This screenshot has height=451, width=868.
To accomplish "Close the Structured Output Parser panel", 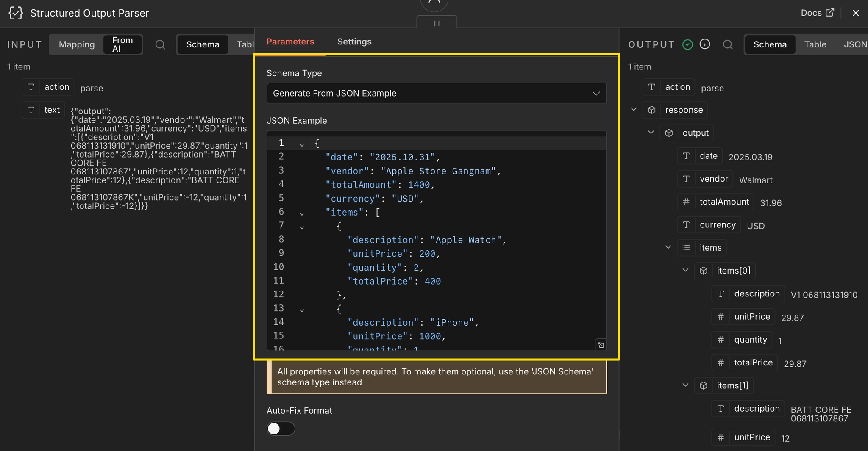I will (x=855, y=13).
